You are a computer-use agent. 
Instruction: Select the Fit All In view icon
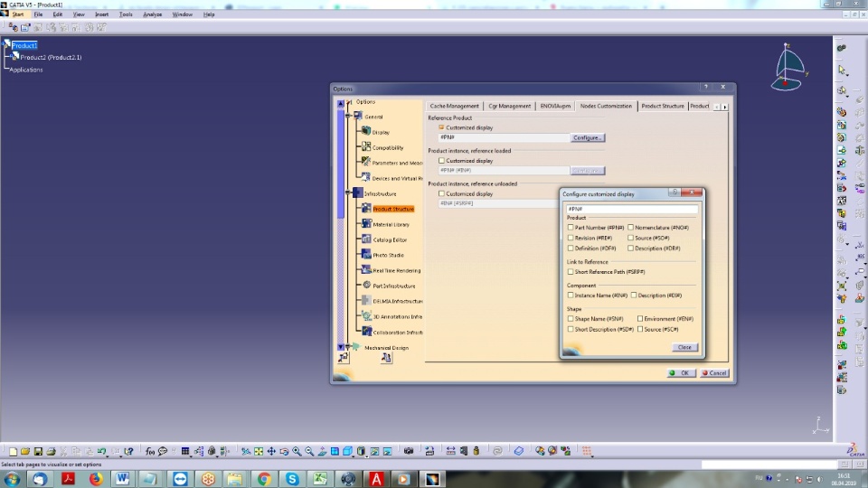click(259, 452)
